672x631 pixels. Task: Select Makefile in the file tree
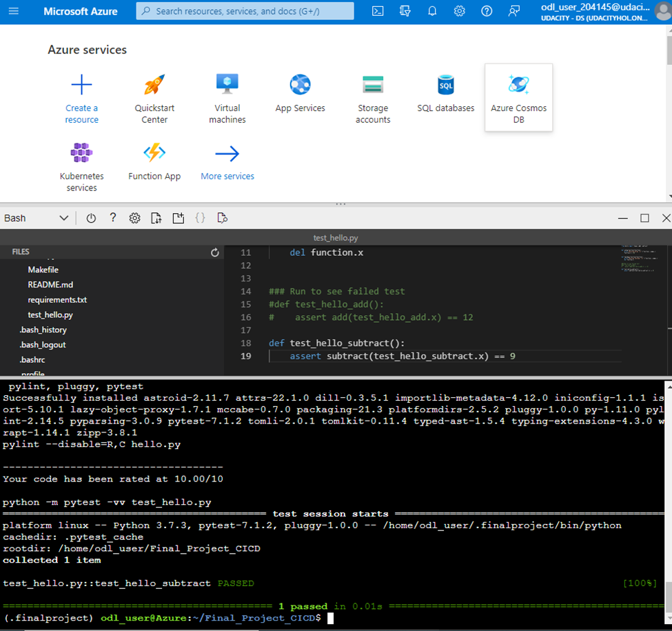click(x=43, y=270)
